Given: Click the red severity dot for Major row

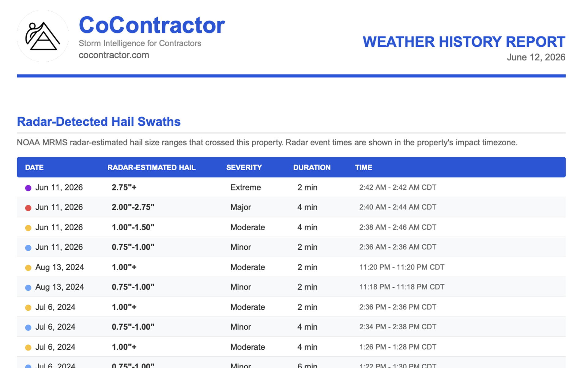Looking at the screenshot, I should [28, 208].
